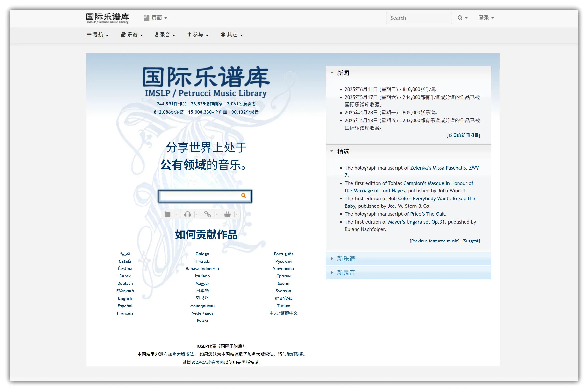This screenshot has height=391, width=588.
Task: Switch to the Svenska language link
Action: tap(283, 291)
